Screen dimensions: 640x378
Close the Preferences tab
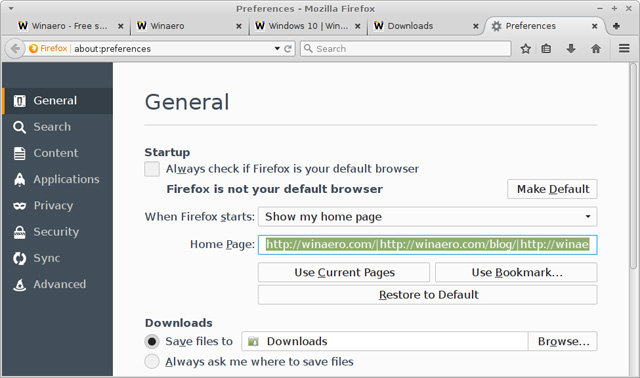(595, 26)
